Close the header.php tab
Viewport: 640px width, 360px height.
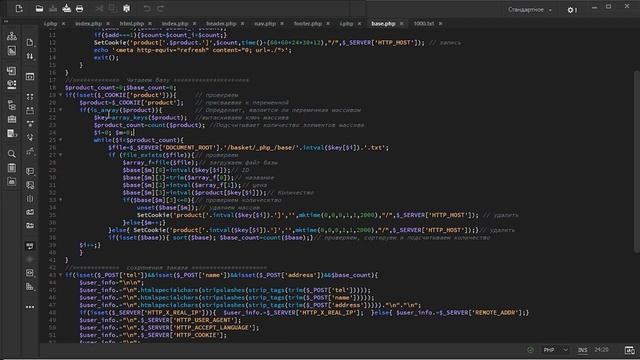click(x=242, y=24)
